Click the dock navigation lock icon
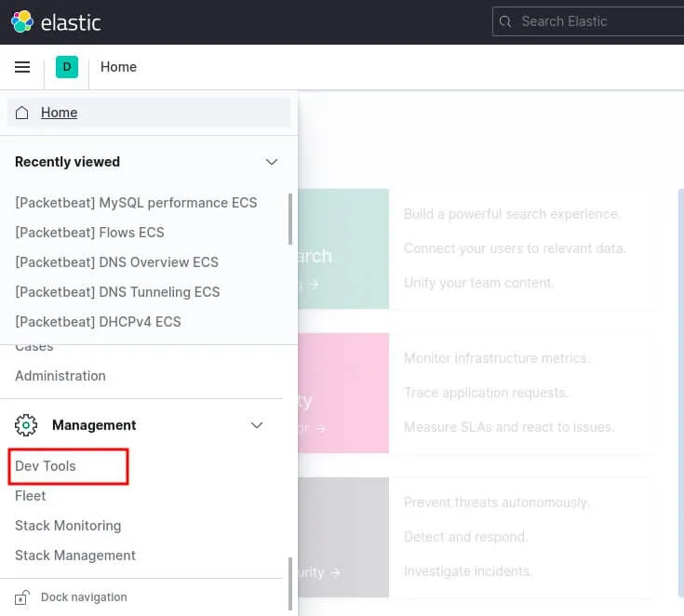The height and width of the screenshot is (616, 684). click(21, 597)
